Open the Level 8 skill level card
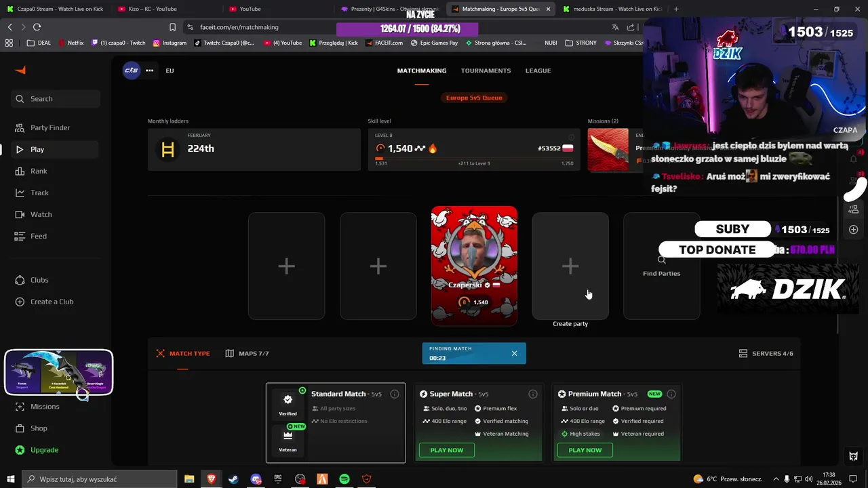The width and height of the screenshot is (868, 488). 474,149
